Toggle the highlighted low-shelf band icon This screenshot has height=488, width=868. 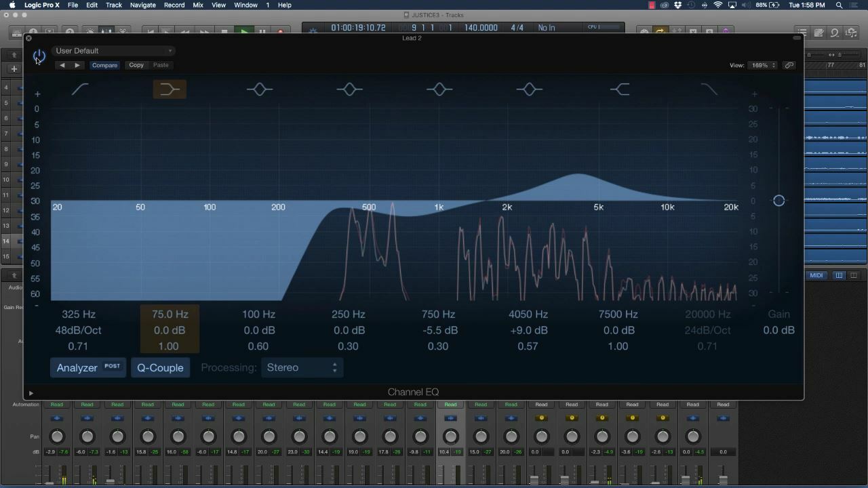pos(170,89)
